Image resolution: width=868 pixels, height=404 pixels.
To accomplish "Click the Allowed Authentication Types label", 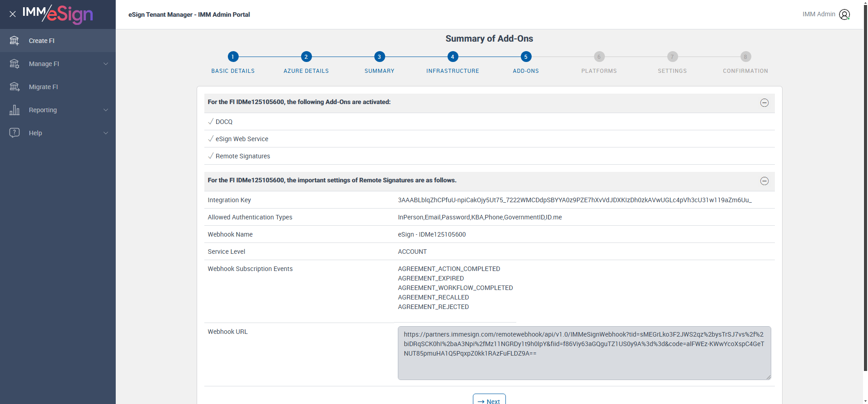I will point(250,217).
